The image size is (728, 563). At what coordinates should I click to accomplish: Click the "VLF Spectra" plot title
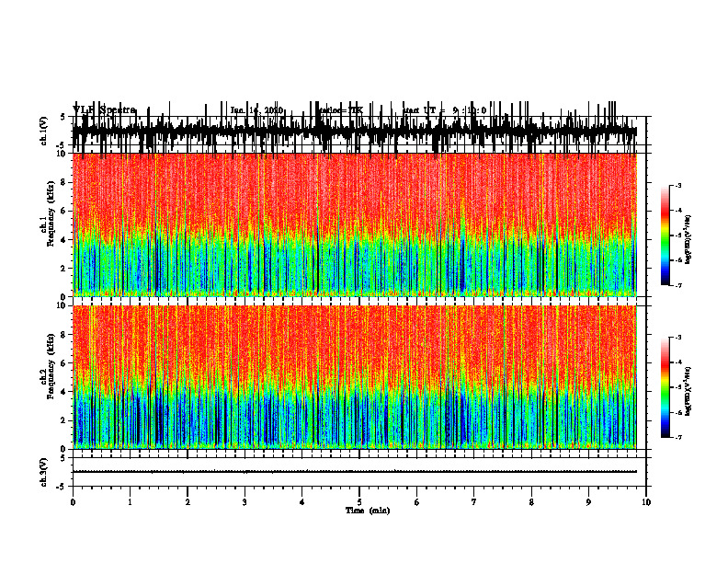[x=104, y=110]
